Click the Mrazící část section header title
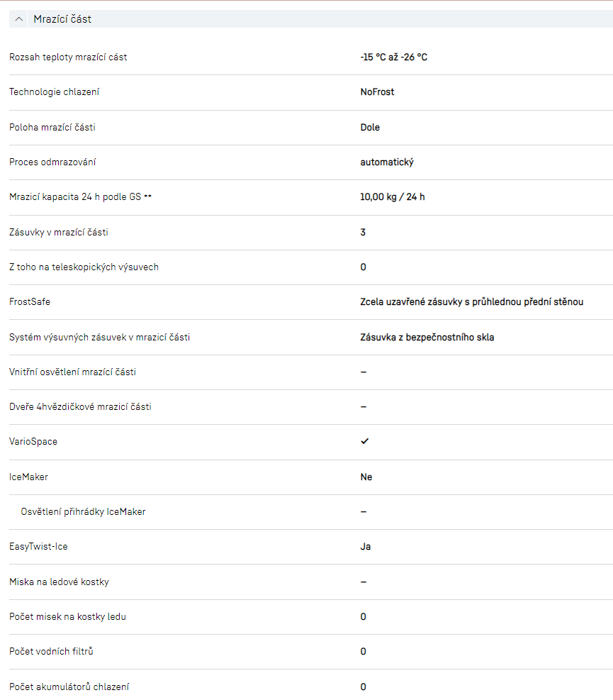613x700 pixels. click(62, 19)
